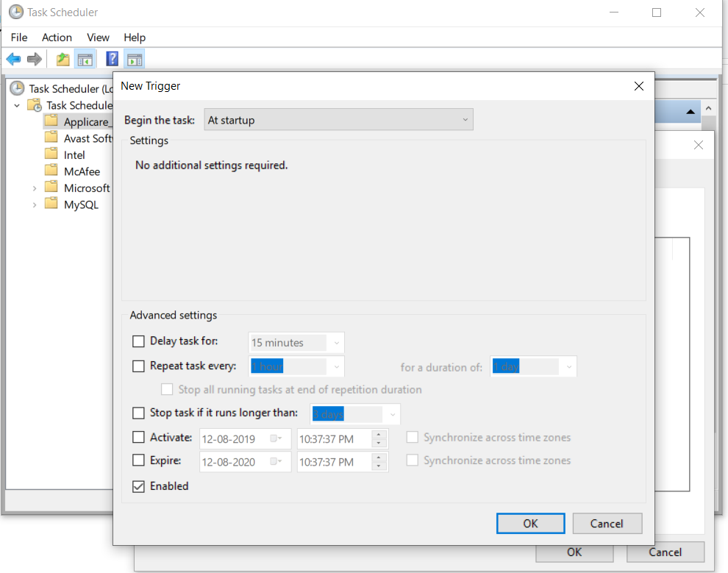The width and height of the screenshot is (728, 573).
Task: Click OK in New Trigger dialog
Action: point(530,524)
